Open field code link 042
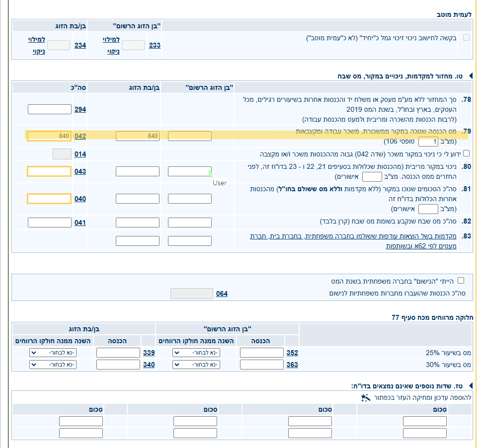 [81, 137]
